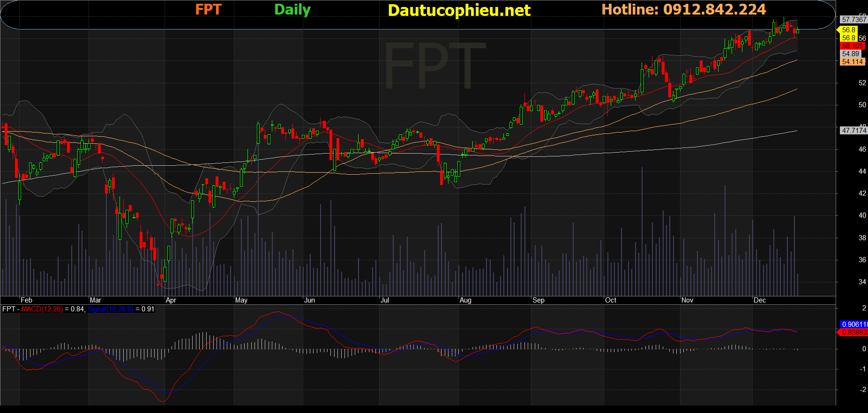
Task: Click the Hotline 0912.842.224 text
Action: point(683,9)
